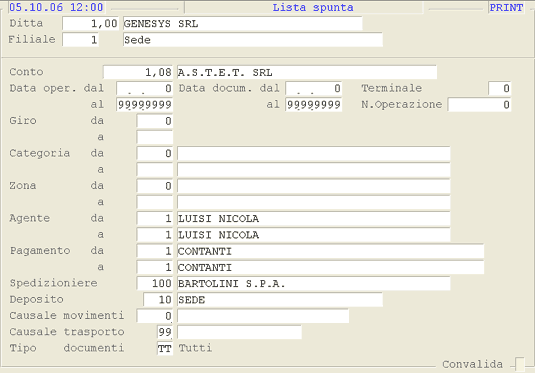Click the Convalida label text
Screen dimensions: 535x373
click(x=473, y=364)
